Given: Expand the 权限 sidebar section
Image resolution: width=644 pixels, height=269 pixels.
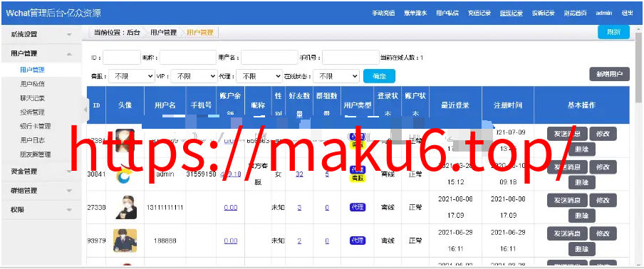Looking at the screenshot, I should (x=41, y=209).
